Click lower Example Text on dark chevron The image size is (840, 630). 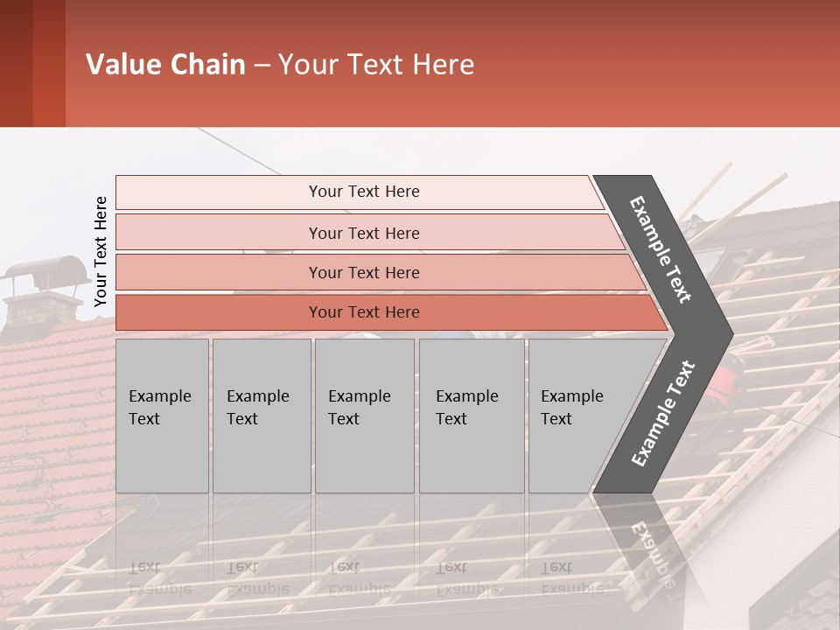(663, 413)
